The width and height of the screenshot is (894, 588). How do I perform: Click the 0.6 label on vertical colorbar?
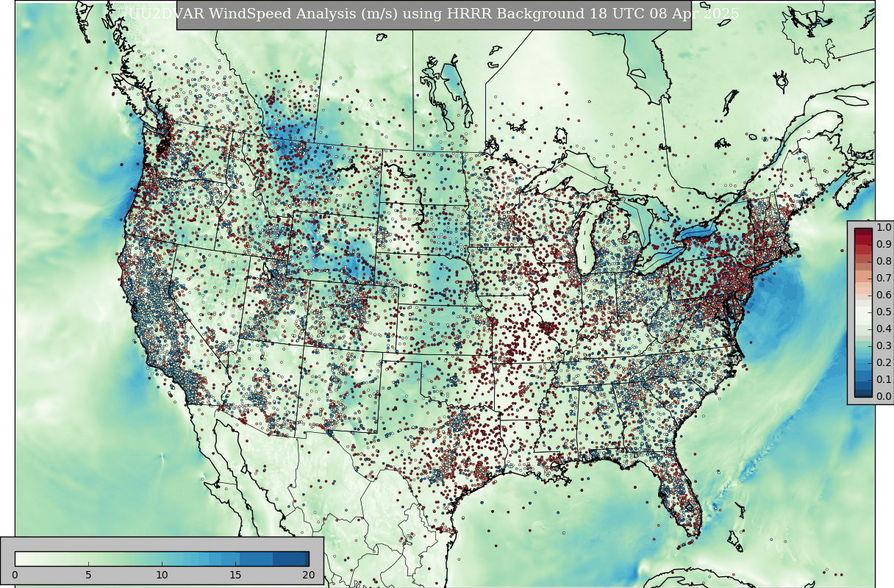click(884, 295)
